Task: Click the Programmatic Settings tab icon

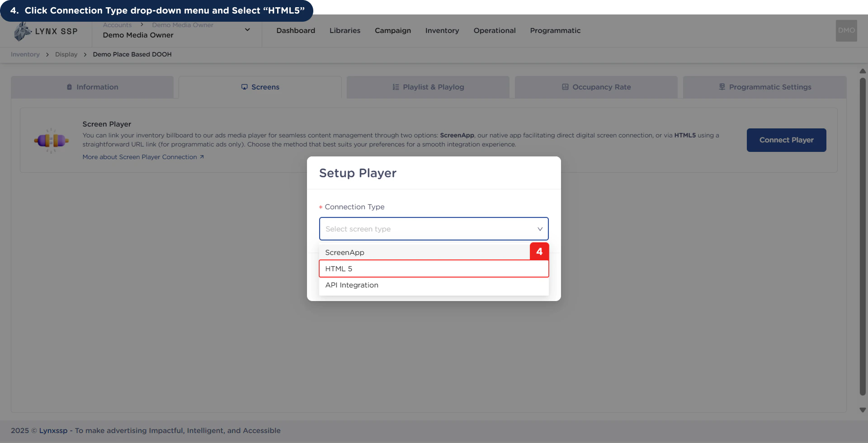Action: pyautogui.click(x=722, y=87)
